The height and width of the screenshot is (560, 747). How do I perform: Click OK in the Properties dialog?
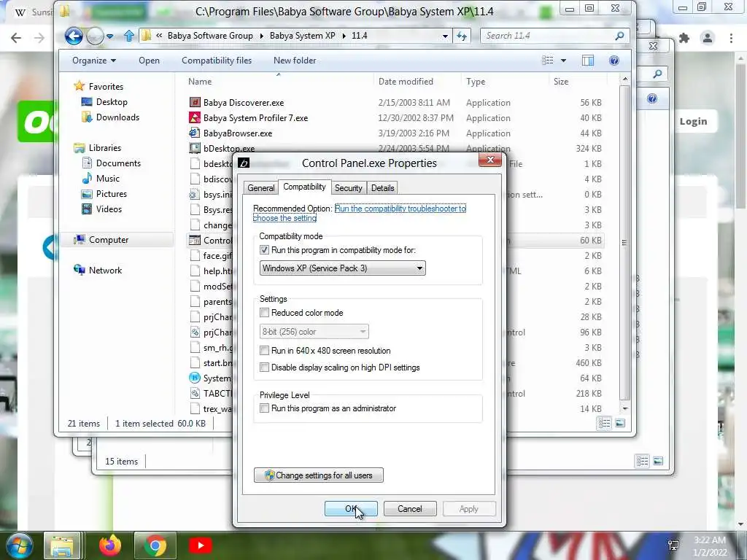351,508
